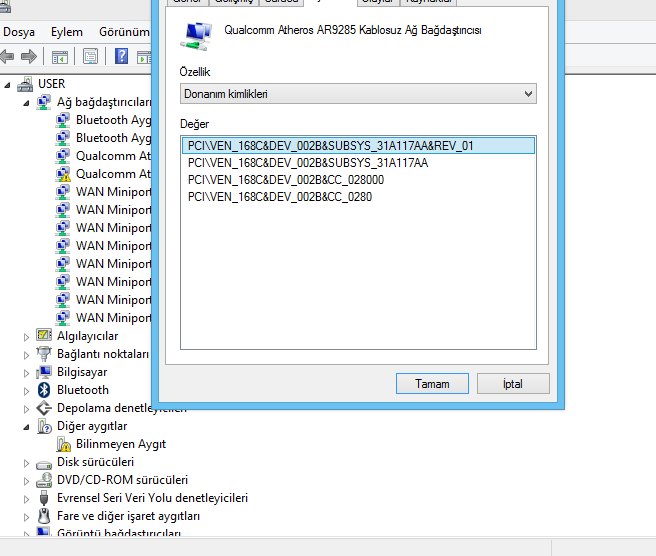Select the USER computer icon

pos(25,84)
